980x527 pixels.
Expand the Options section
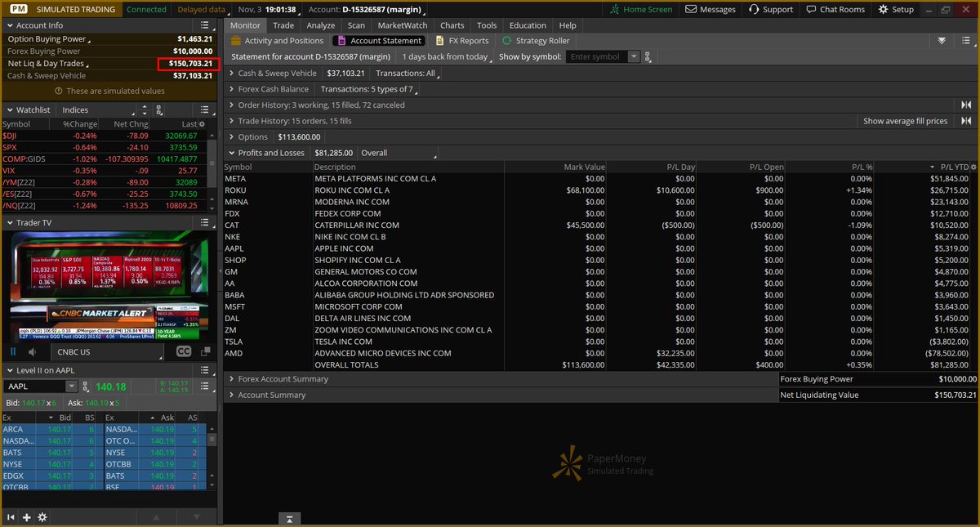coord(231,136)
